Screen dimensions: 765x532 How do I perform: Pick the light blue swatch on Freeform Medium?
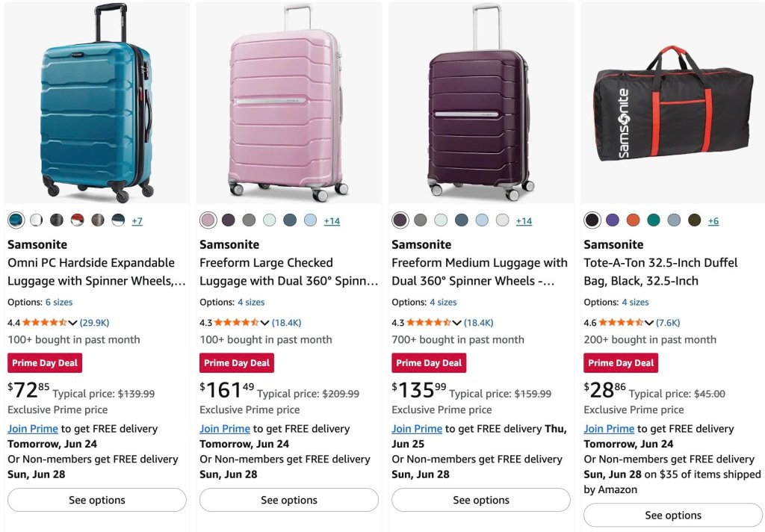pos(482,220)
